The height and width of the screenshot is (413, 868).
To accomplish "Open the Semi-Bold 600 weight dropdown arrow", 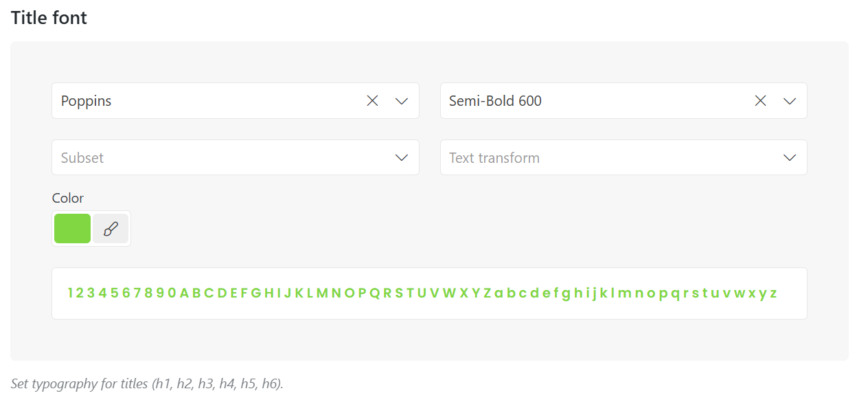I will [x=790, y=101].
